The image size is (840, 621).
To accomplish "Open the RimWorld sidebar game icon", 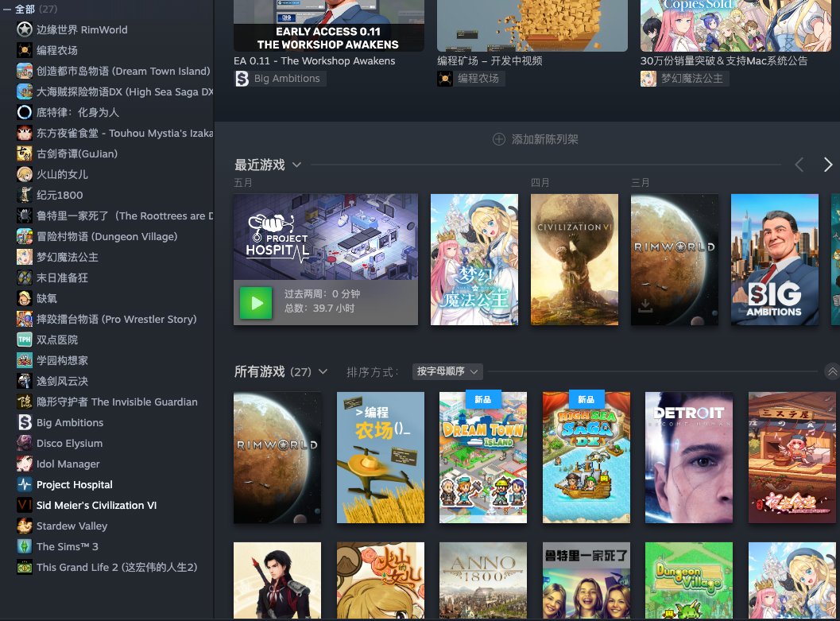I will (x=24, y=29).
